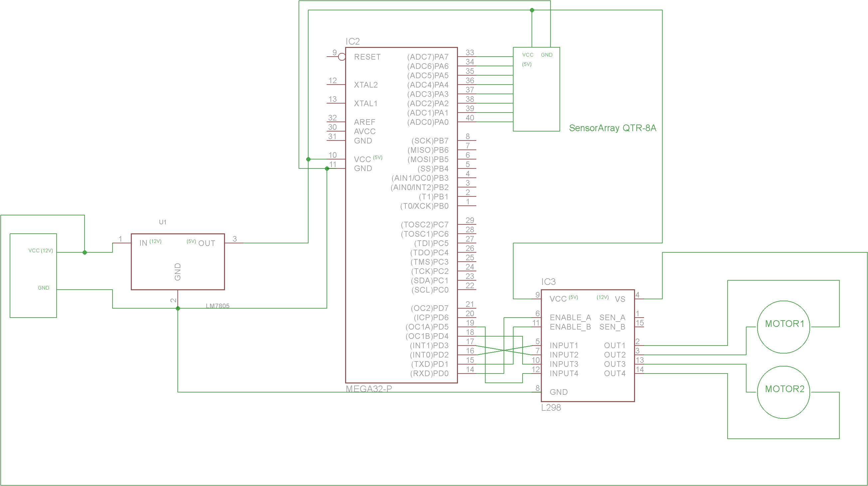Click the SEN_B pin label
The image size is (868, 486).
click(613, 327)
